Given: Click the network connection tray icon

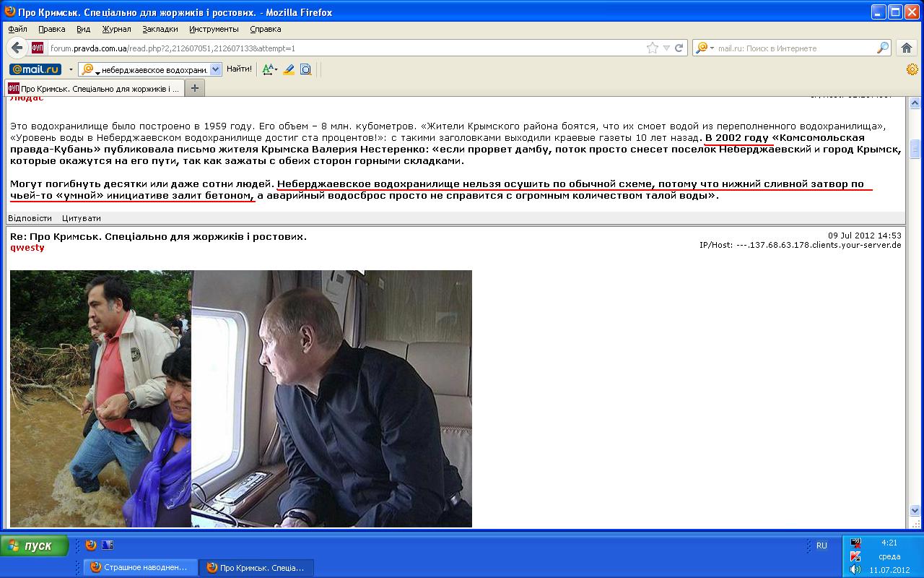Looking at the screenshot, I should pos(855,543).
